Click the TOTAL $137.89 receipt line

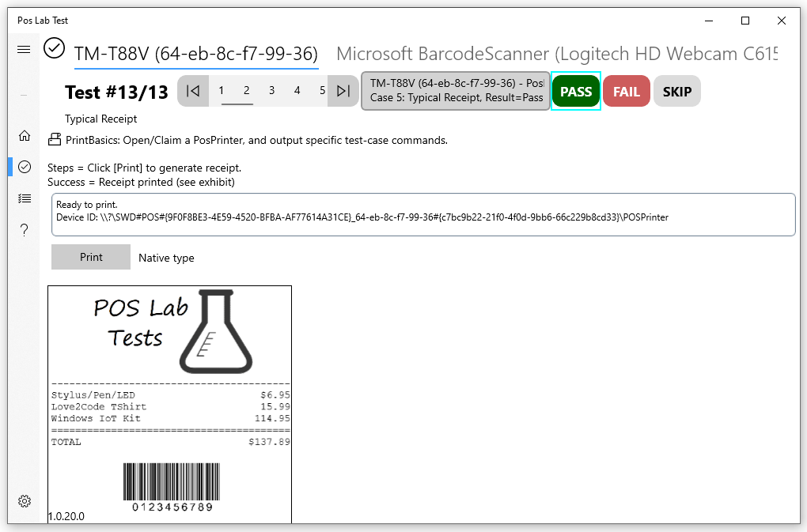(170, 442)
